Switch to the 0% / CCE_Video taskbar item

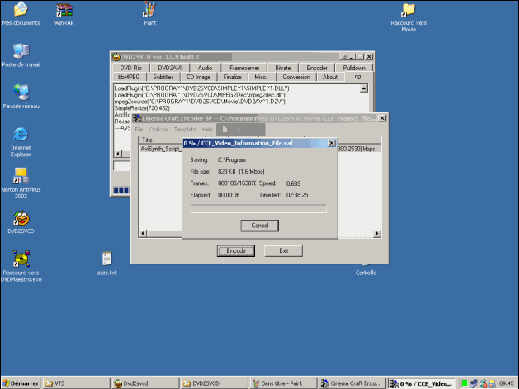(x=422, y=383)
